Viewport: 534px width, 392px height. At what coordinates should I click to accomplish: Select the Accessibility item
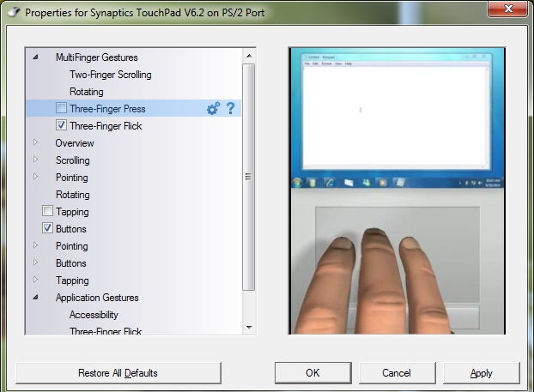(x=94, y=315)
